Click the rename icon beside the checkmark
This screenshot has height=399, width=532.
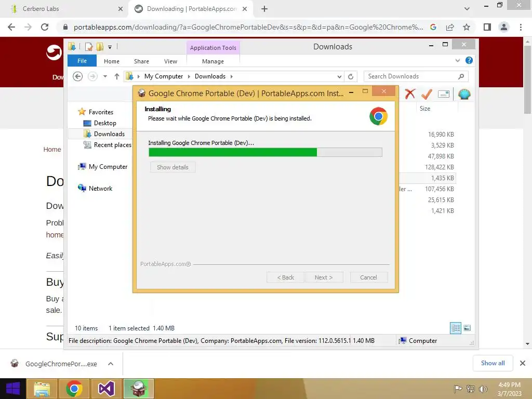tap(444, 94)
